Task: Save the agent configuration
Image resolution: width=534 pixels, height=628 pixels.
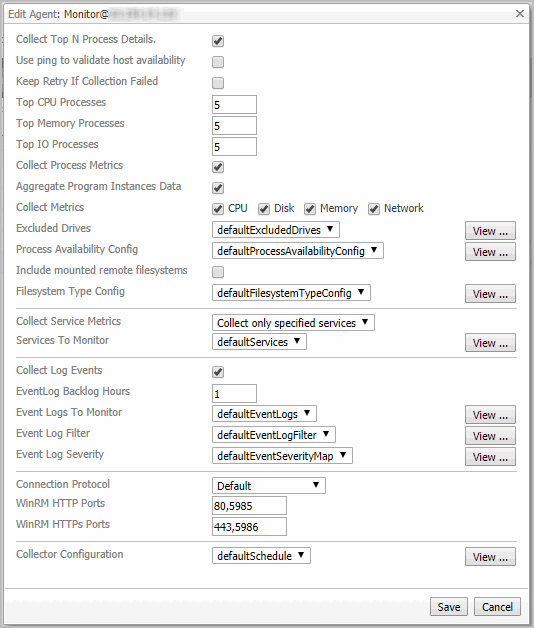Action: (449, 607)
